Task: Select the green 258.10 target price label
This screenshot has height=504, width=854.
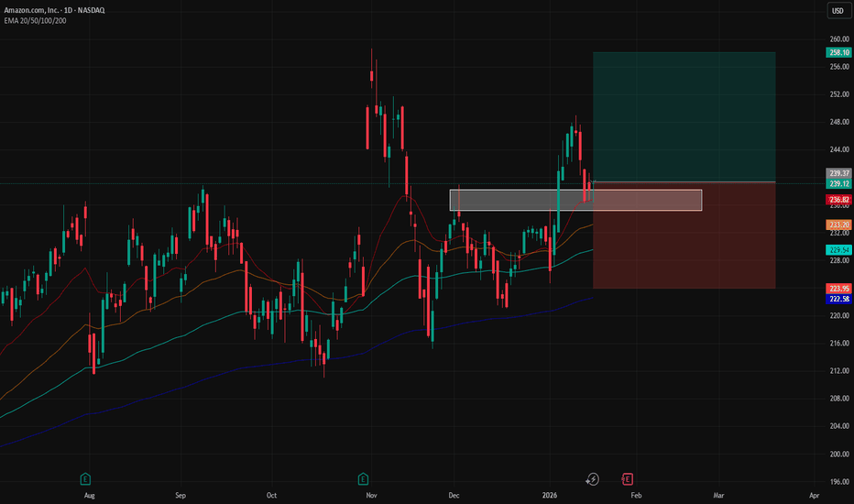Action: (838, 53)
